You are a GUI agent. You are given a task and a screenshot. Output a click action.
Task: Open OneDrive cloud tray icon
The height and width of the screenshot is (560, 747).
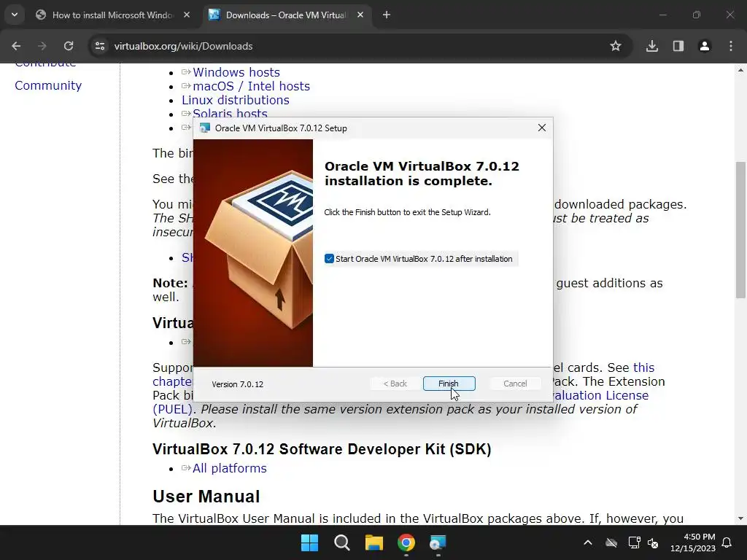611,542
